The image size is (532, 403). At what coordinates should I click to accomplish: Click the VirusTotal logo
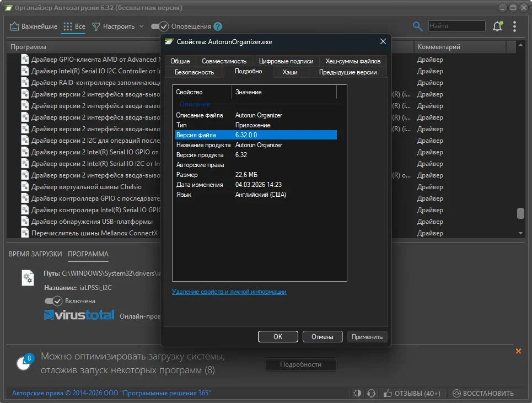(79, 315)
